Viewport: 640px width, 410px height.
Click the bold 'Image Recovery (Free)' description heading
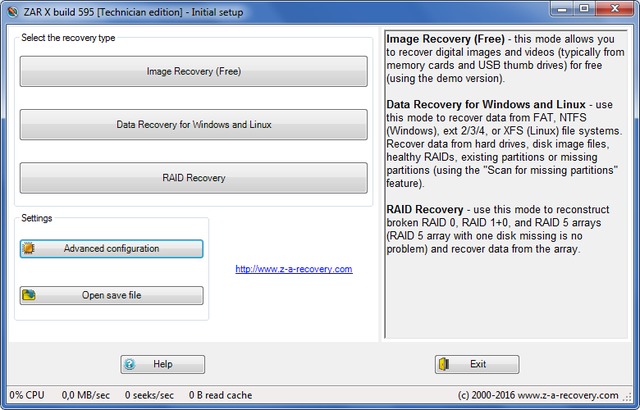446,39
